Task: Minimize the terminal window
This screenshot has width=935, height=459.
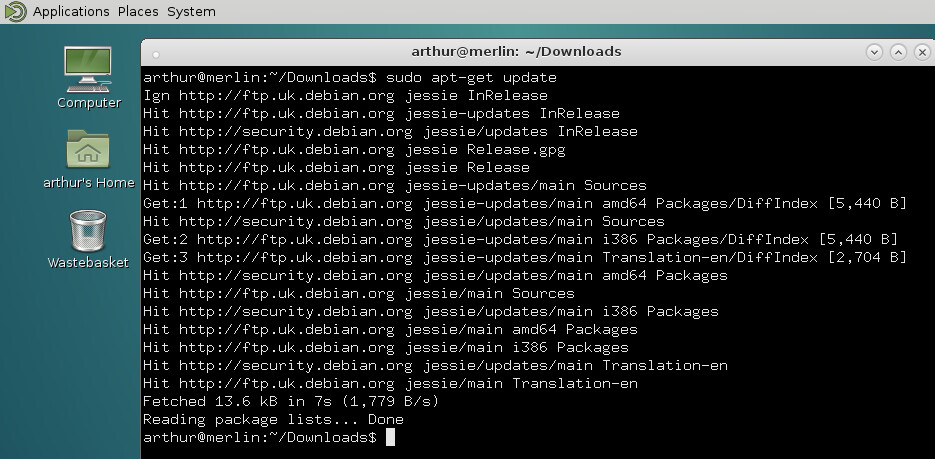Action: point(874,52)
